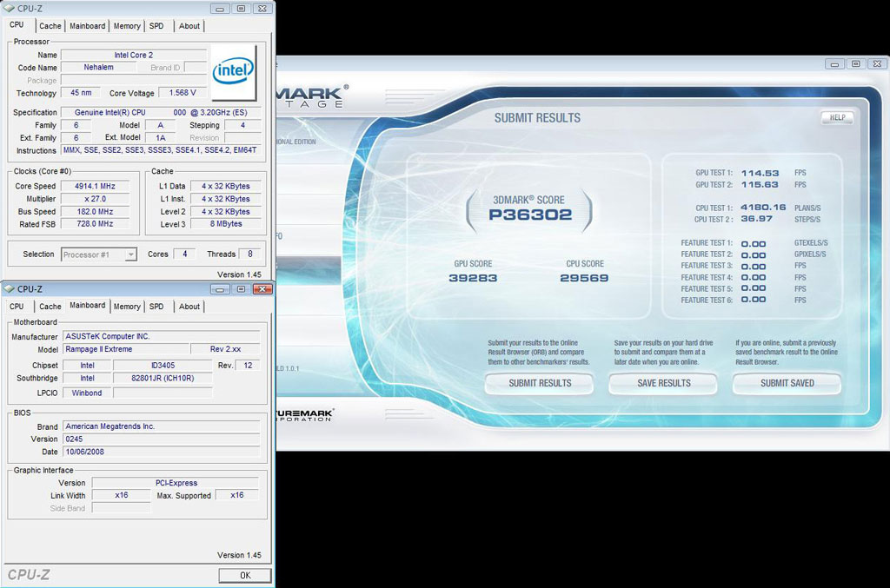Image resolution: width=890 pixels, height=588 pixels.
Task: Click the GPU score 39283
Action: point(473,278)
